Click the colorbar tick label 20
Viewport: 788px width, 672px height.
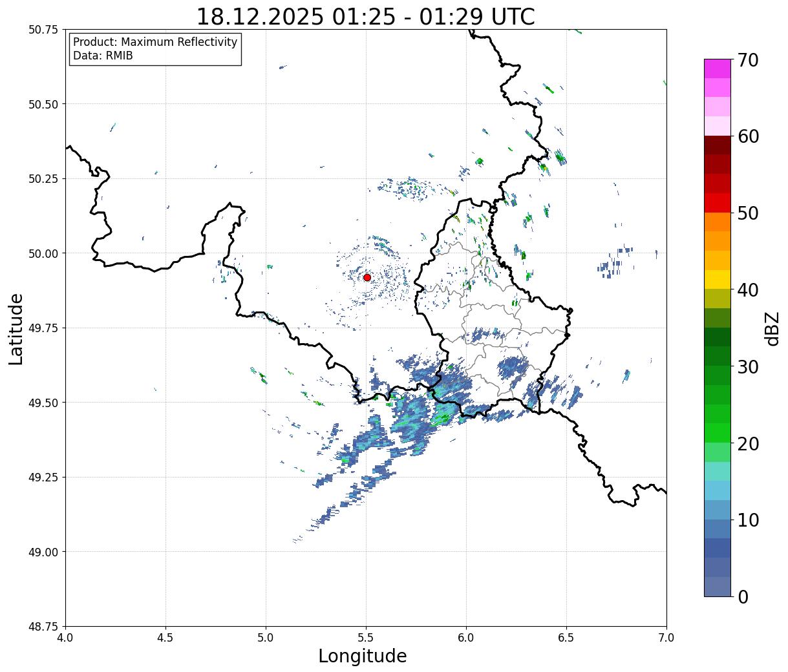click(x=748, y=444)
